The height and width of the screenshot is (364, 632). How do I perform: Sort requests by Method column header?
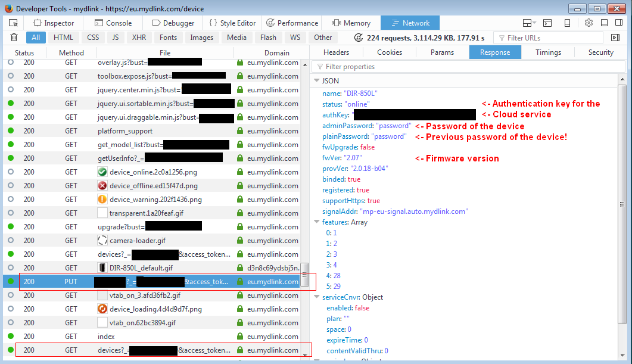[x=71, y=53]
